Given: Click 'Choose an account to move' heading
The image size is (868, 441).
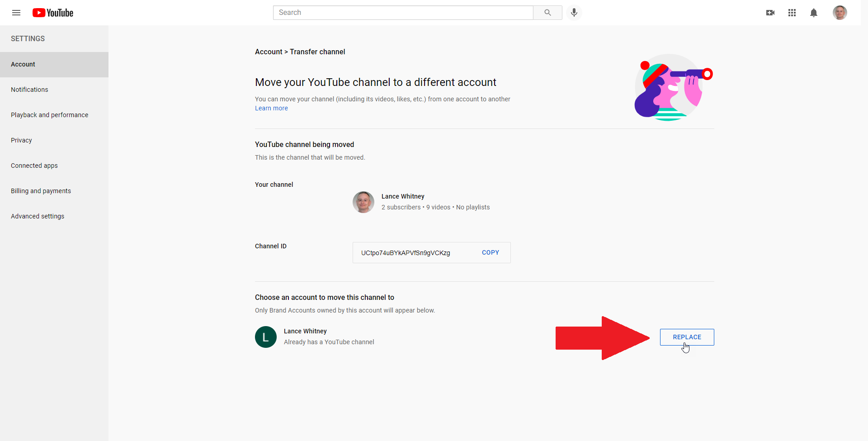Looking at the screenshot, I should point(325,297).
